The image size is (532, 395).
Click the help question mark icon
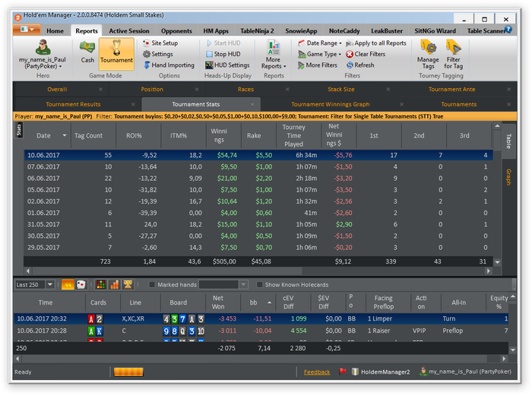click(508, 30)
